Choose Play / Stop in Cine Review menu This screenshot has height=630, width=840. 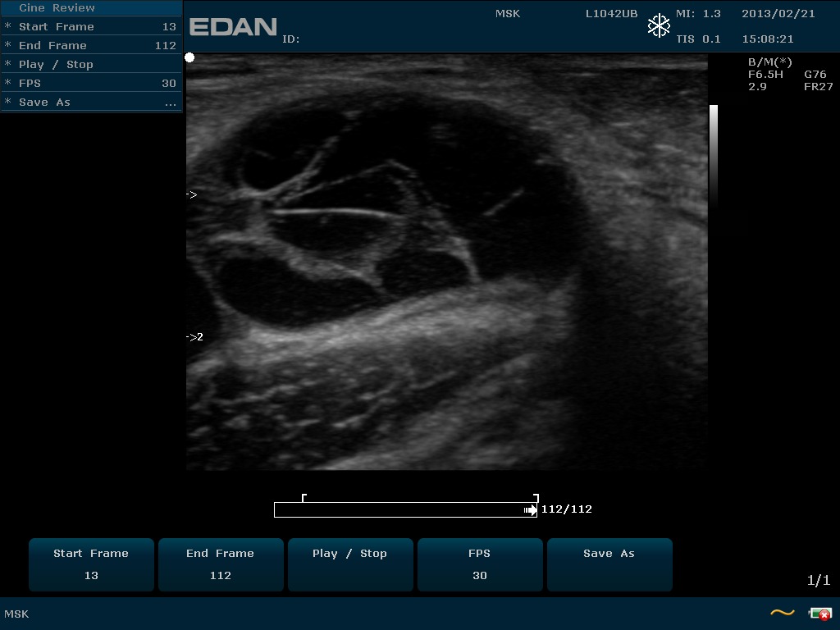pyautogui.click(x=91, y=65)
